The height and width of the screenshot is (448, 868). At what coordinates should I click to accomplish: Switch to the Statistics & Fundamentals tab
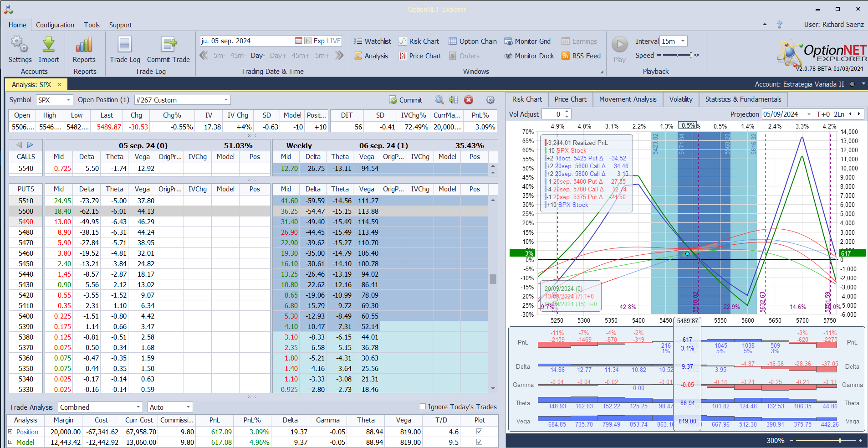pyautogui.click(x=743, y=99)
